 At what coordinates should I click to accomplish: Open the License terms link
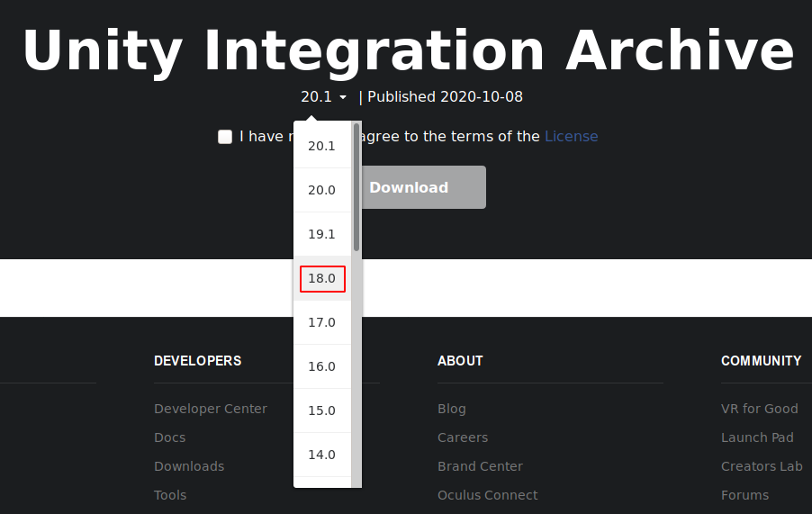tap(571, 137)
